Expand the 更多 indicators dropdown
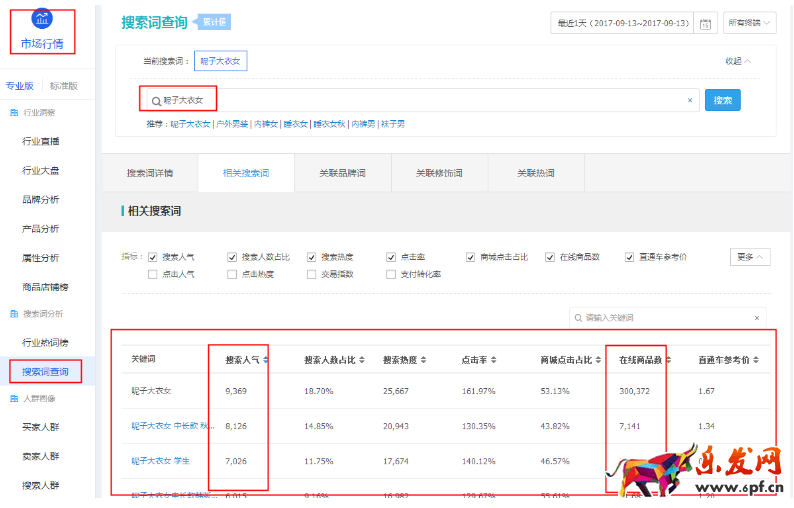This screenshot has height=508, width=794. (750, 257)
